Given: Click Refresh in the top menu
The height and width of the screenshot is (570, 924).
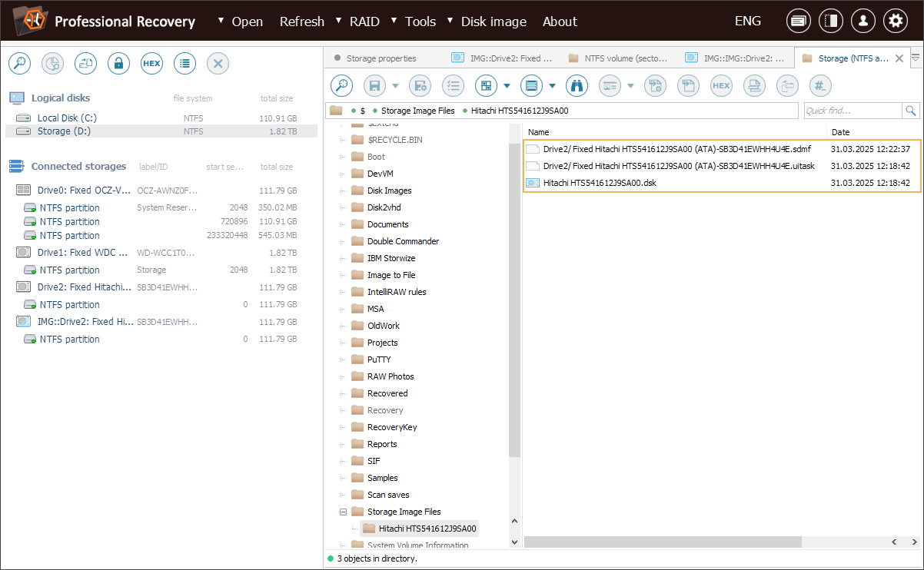Looking at the screenshot, I should click(301, 22).
